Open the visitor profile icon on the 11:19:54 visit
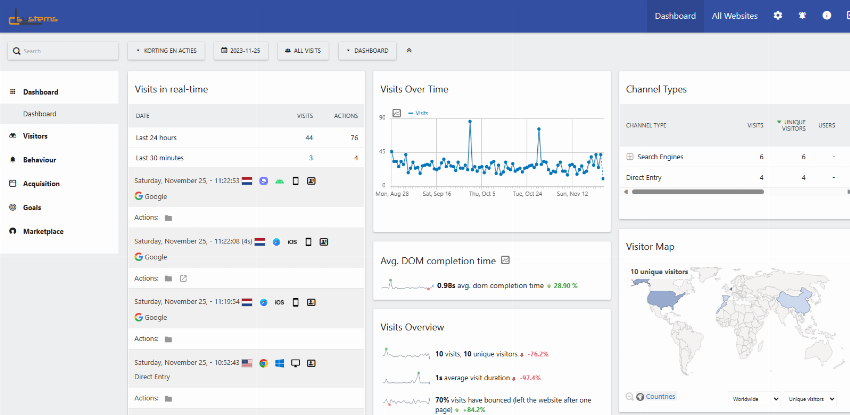 311,302
